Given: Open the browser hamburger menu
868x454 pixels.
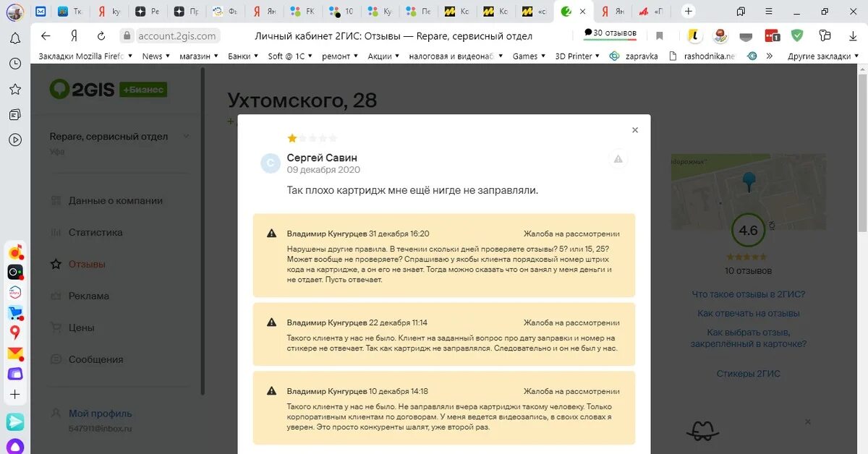Looking at the screenshot, I should [769, 12].
